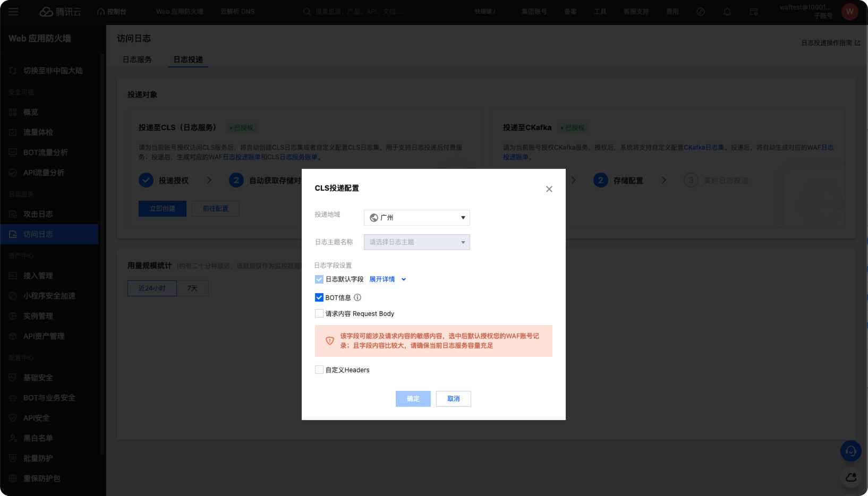Open 日志投递操作指南 link
This screenshot has height=496, width=868.
tap(830, 43)
